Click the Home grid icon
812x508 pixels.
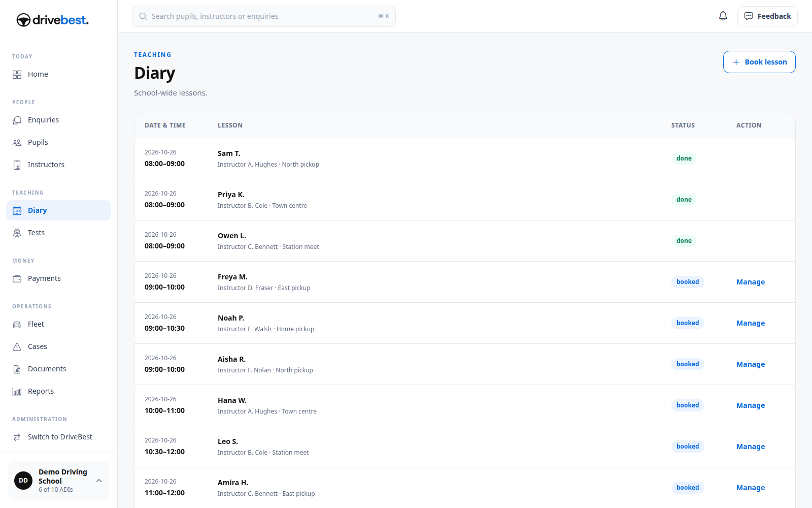pyautogui.click(x=17, y=74)
